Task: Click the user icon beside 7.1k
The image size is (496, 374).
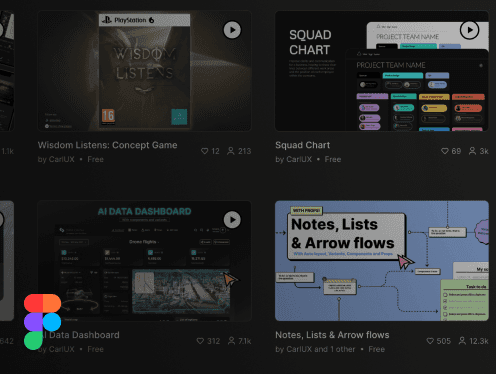Action: [231, 341]
